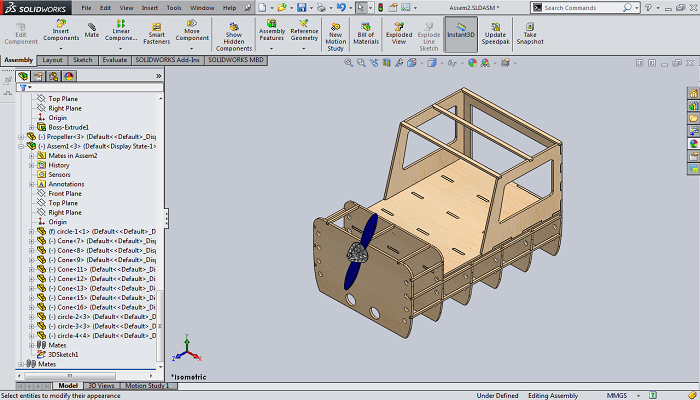
Task: Click Show Hidden Components
Action: point(233,37)
